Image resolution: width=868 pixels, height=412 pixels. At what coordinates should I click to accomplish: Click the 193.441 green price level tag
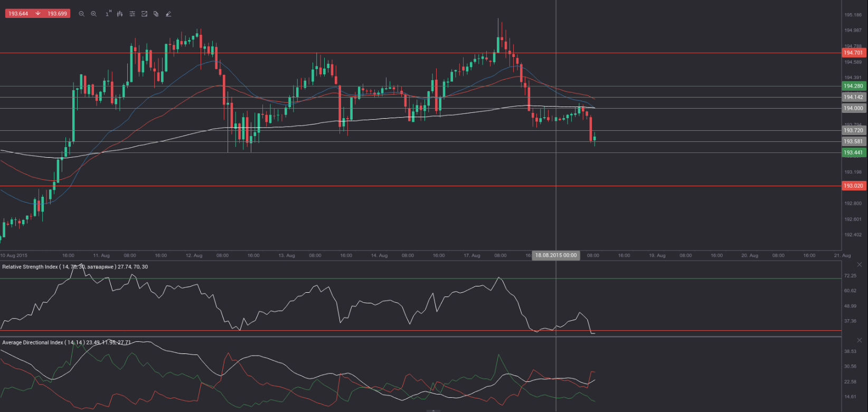[x=853, y=152]
